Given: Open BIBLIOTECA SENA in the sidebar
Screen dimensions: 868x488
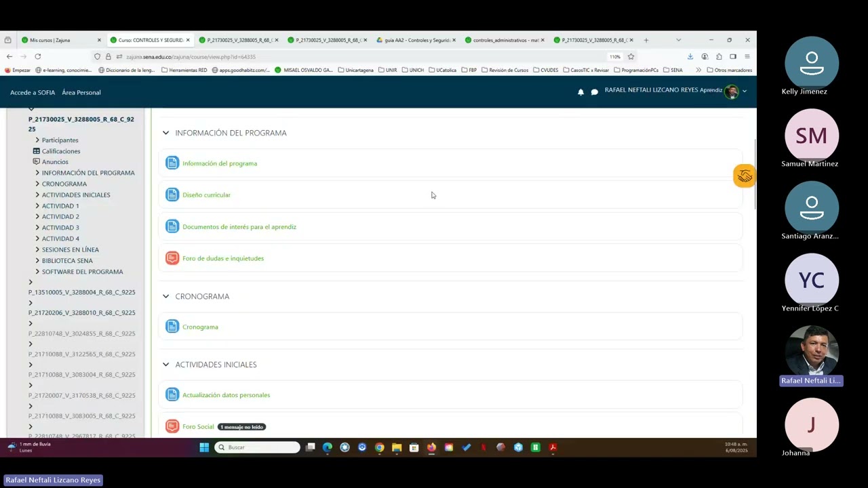Looking at the screenshot, I should [67, 260].
